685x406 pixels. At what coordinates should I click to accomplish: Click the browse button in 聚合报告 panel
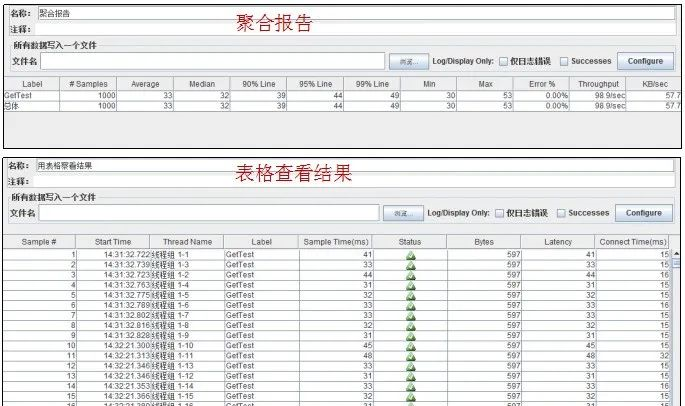click(409, 62)
